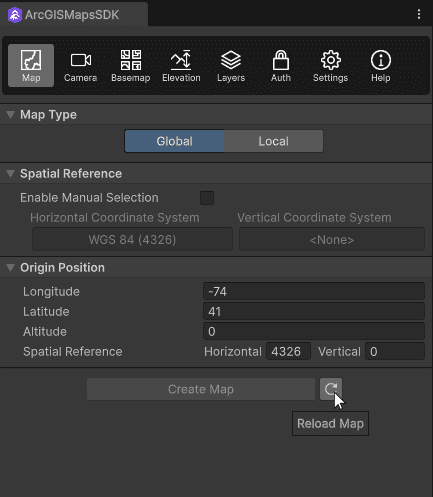
Task: Click the ArcGISMapsSDK logo icon
Action: click(x=15, y=15)
